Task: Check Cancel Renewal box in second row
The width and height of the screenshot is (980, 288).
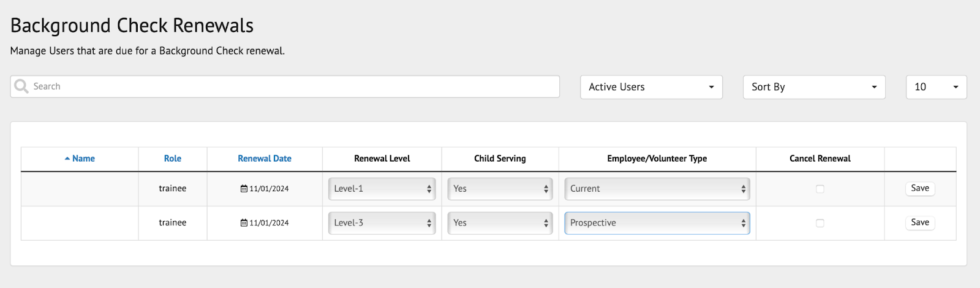Action: [x=820, y=223]
